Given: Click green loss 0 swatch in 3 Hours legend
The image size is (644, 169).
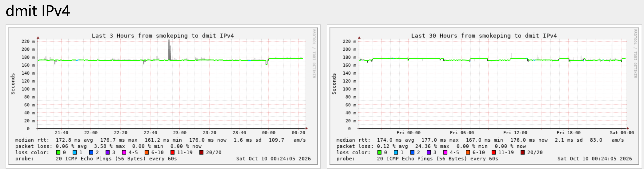Looking at the screenshot, I should click(x=58, y=152).
